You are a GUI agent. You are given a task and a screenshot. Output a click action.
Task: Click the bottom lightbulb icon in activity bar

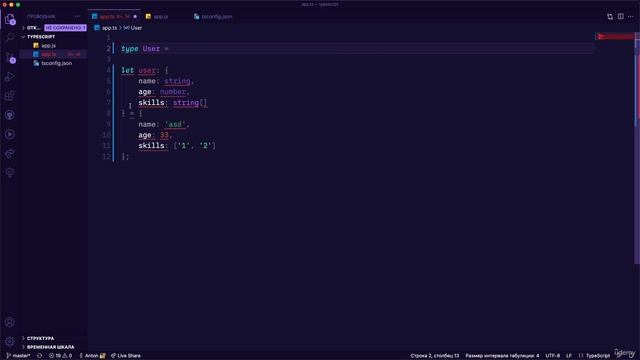[x=10, y=173]
